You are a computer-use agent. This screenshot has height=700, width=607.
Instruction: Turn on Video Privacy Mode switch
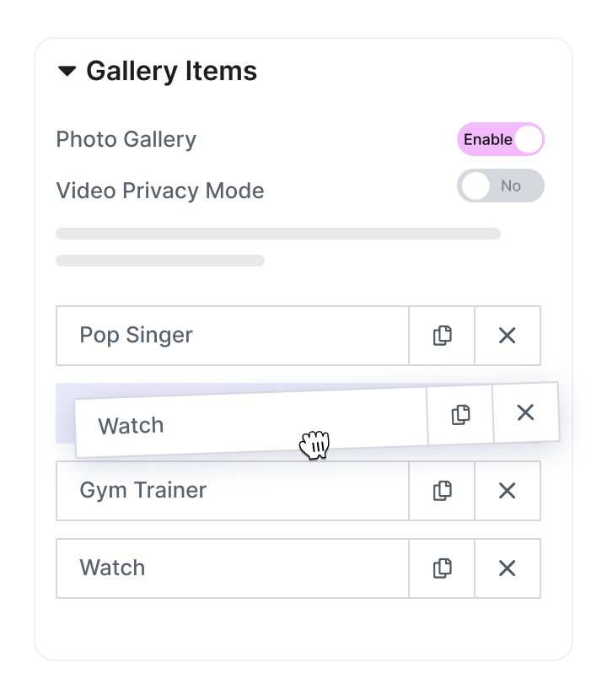(x=500, y=186)
